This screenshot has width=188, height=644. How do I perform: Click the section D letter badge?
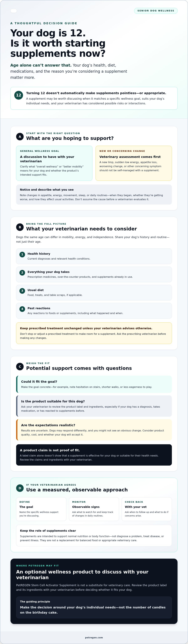[x=20, y=488]
